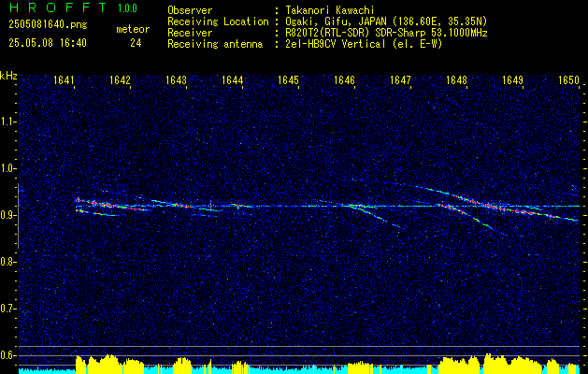588x374 pixels.
Task: Click the 1649 time axis marker
Action: pos(512,80)
